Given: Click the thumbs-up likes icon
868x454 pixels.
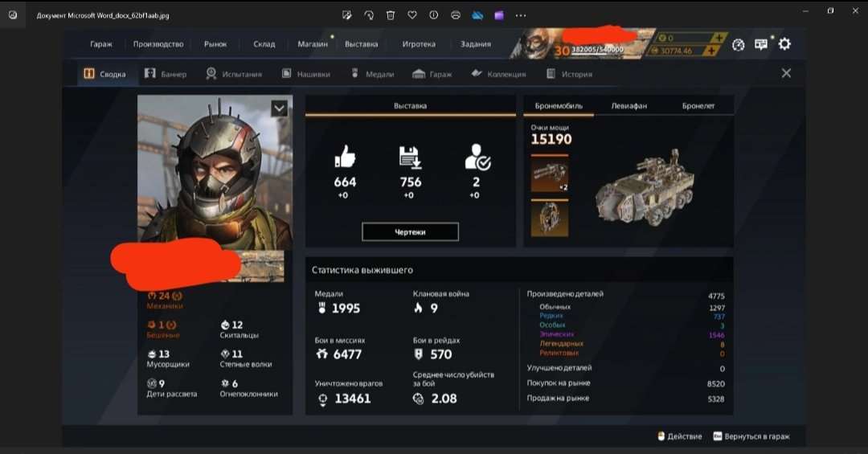Looking at the screenshot, I should pyautogui.click(x=345, y=157).
